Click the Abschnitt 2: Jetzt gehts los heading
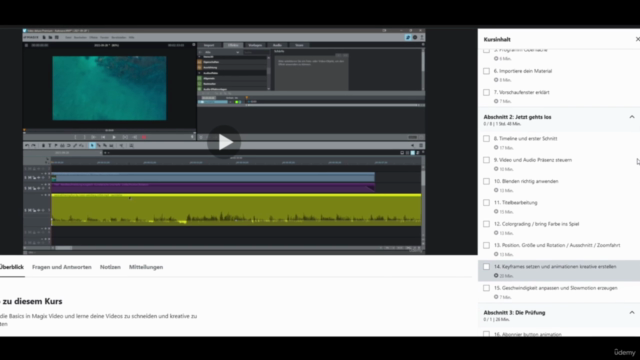The height and width of the screenshot is (360, 640). (x=518, y=117)
